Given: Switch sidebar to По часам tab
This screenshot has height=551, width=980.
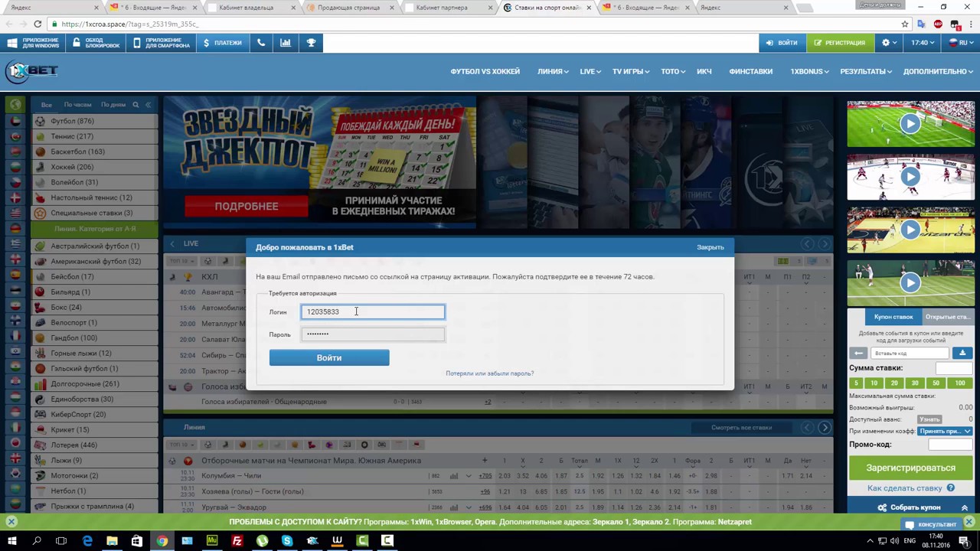Looking at the screenshot, I should tap(77, 105).
